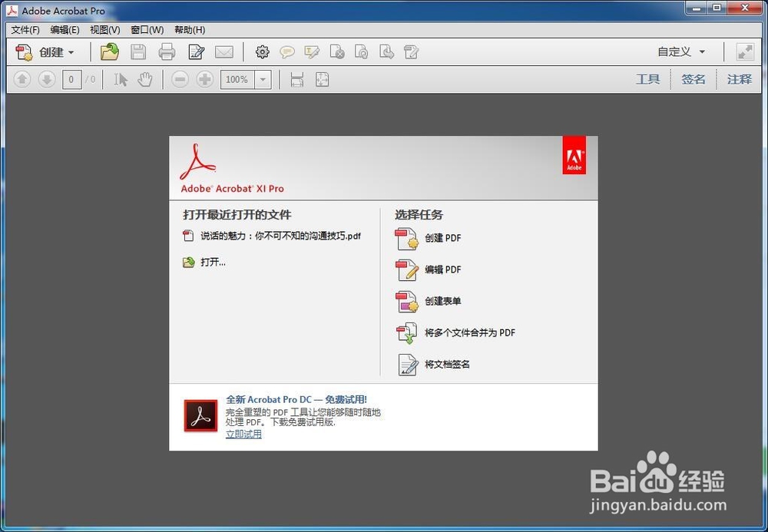Click the open file folder toolbar icon
This screenshot has width=768, height=532.
pos(110,52)
